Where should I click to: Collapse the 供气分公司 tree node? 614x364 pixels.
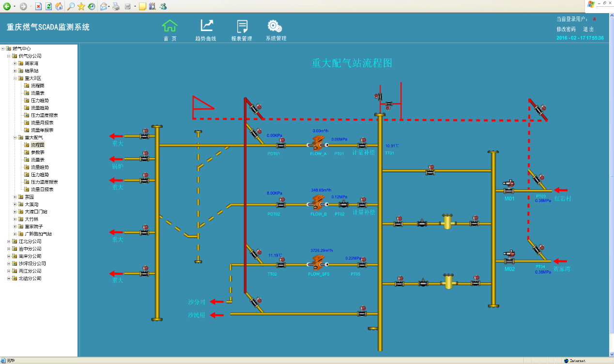9,56
